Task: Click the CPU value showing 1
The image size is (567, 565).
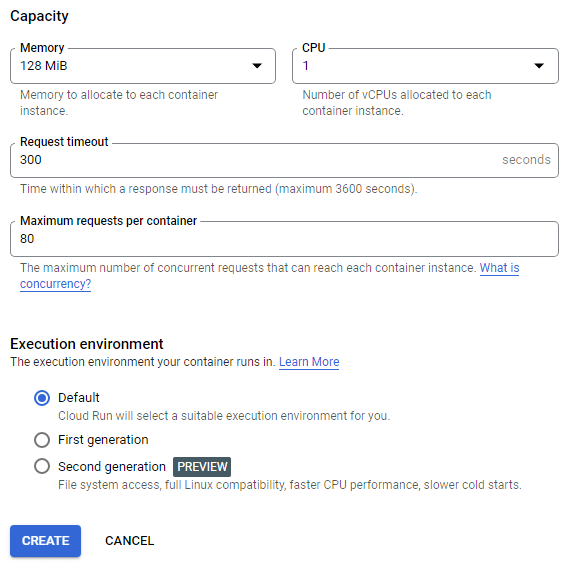Action: pyautogui.click(x=306, y=66)
